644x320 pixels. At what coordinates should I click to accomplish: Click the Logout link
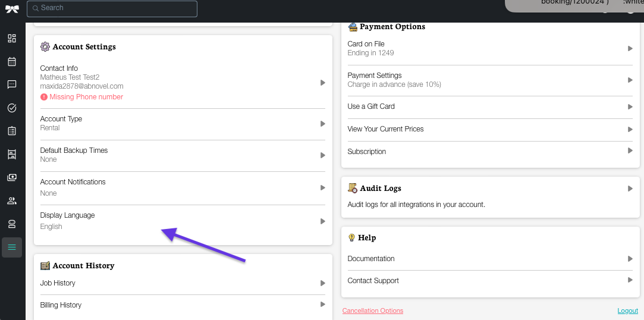click(x=627, y=310)
